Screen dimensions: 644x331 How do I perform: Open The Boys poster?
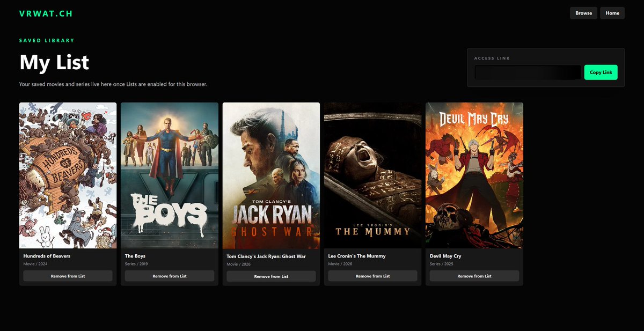click(170, 175)
